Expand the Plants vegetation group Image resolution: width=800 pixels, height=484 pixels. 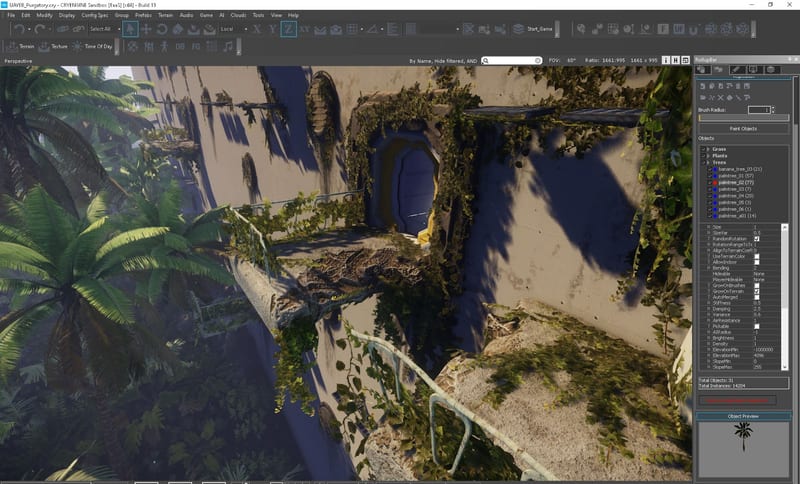click(708, 156)
